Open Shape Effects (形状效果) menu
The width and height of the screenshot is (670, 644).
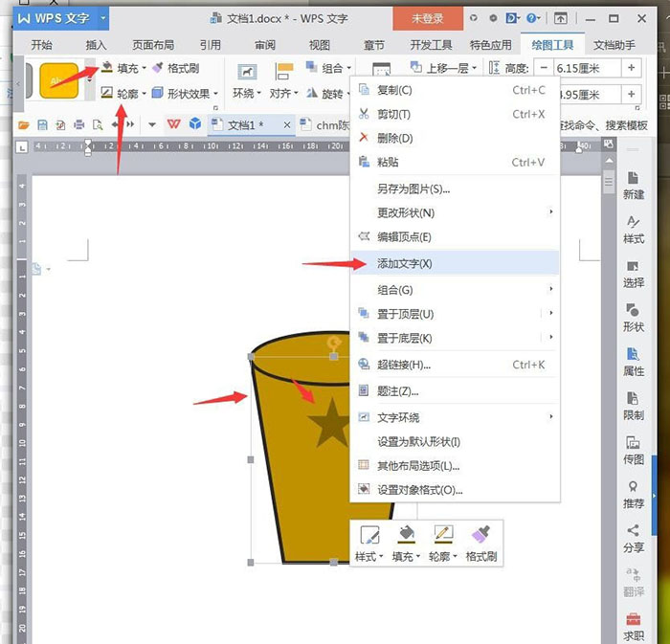point(185,93)
